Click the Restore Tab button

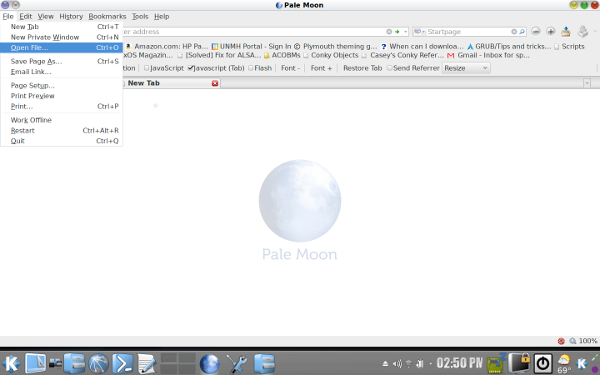(362, 68)
